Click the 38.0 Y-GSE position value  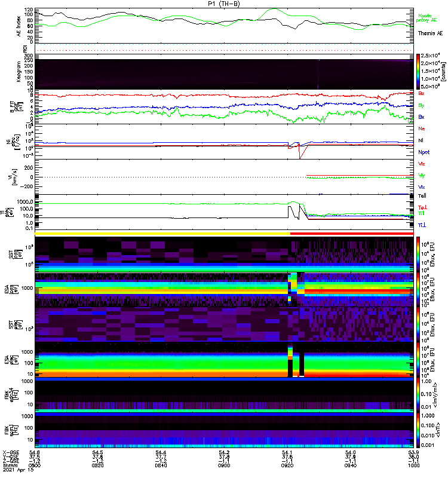click(x=413, y=456)
